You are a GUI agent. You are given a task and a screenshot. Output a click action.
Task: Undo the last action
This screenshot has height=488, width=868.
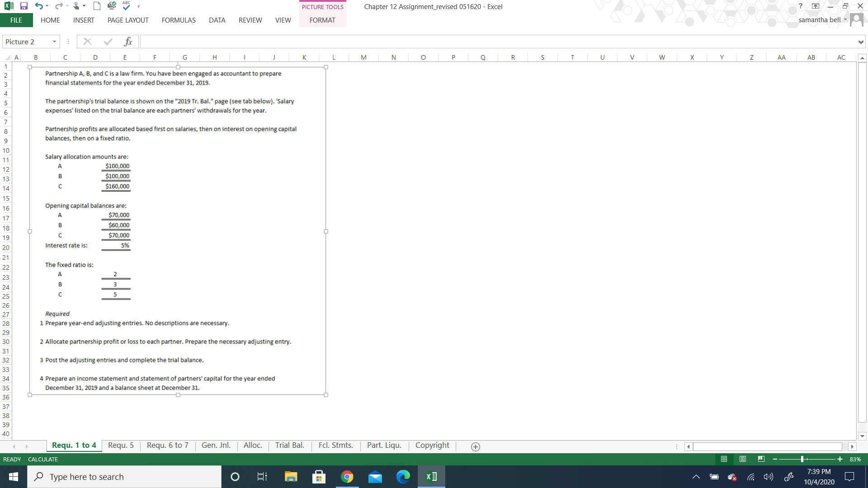click(x=39, y=6)
